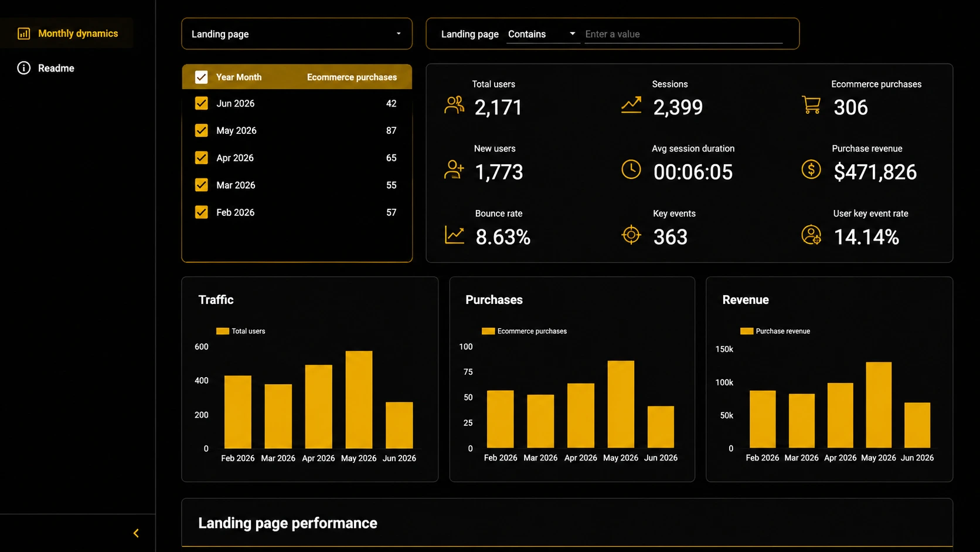Click the Key events value 363
The width and height of the screenshot is (980, 552).
point(670,237)
